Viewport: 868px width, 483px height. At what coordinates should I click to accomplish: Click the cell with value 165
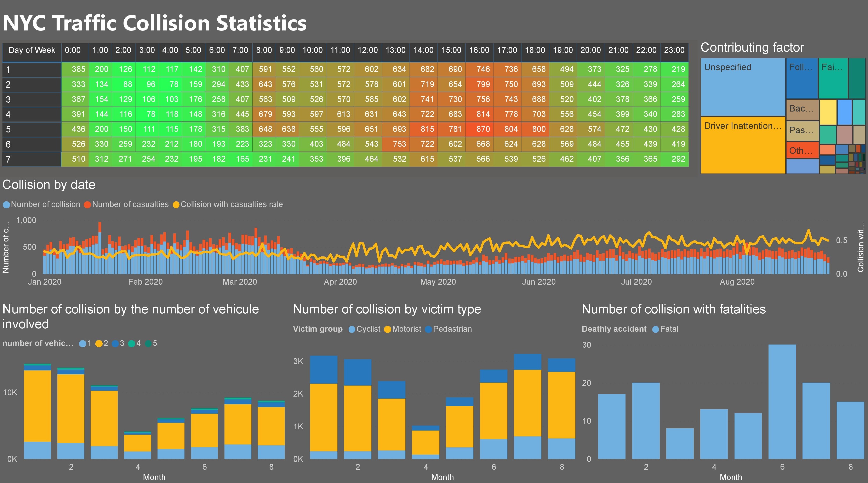[x=241, y=159]
